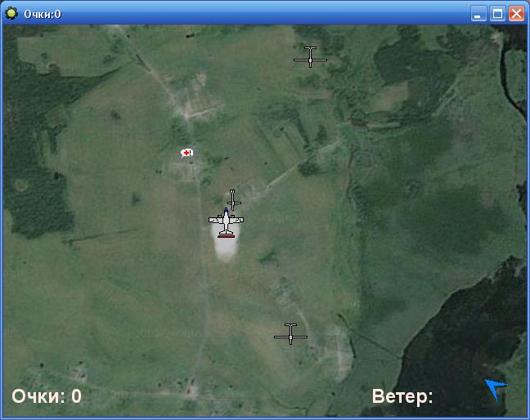Click the small white plane above the large airplane
The width and height of the screenshot is (530, 420).
coord(234,200)
